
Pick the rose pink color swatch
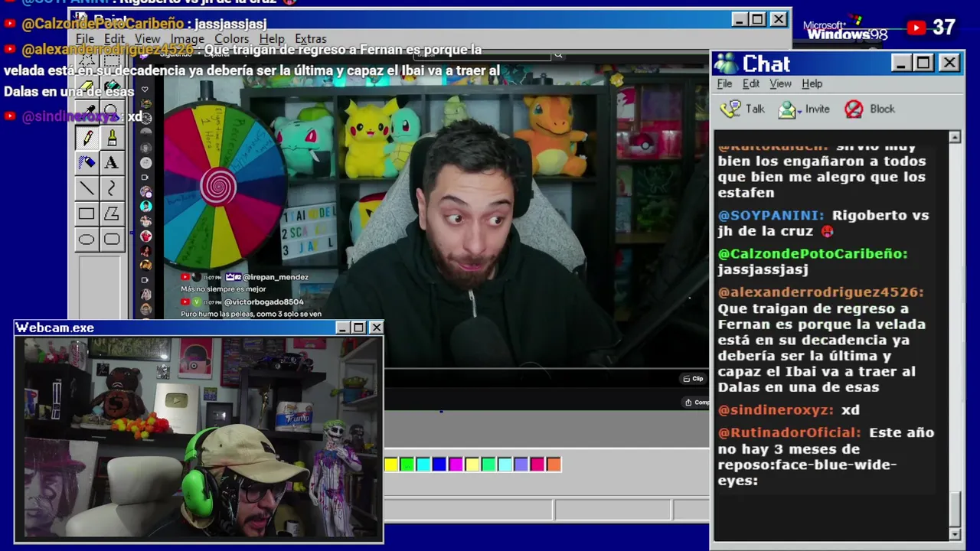(x=537, y=464)
